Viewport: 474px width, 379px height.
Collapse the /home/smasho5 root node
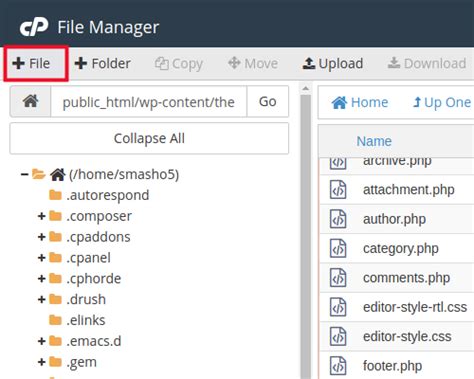click(x=24, y=174)
